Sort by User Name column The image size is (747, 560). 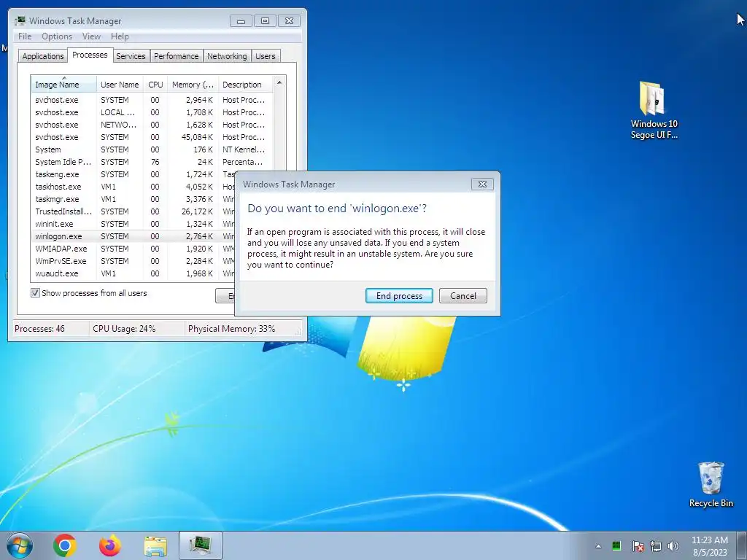120,85
